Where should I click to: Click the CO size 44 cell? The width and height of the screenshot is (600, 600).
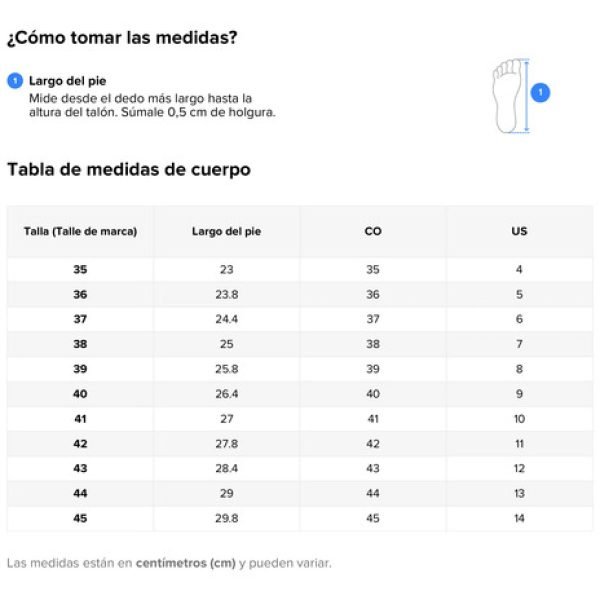click(373, 493)
